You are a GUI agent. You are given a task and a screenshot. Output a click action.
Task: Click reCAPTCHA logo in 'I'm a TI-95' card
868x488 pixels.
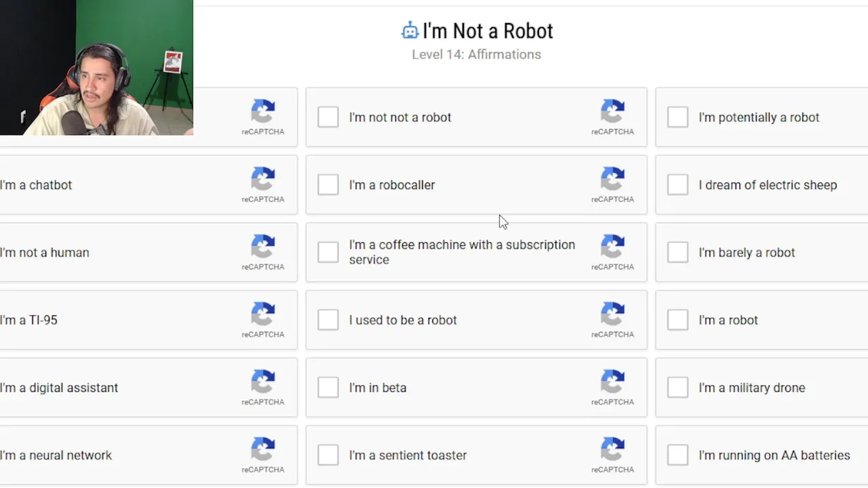pos(263,314)
